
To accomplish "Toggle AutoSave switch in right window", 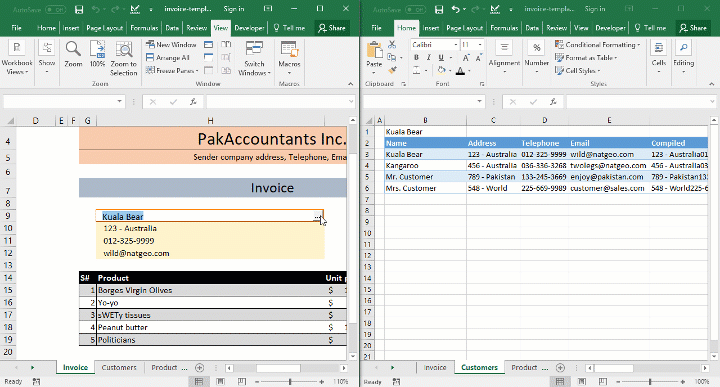I will [x=415, y=9].
